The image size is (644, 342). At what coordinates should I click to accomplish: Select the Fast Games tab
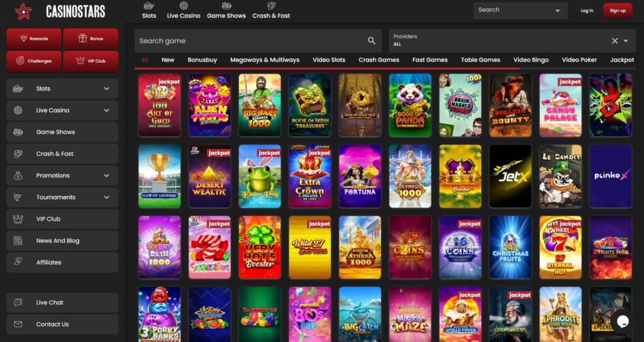(430, 60)
